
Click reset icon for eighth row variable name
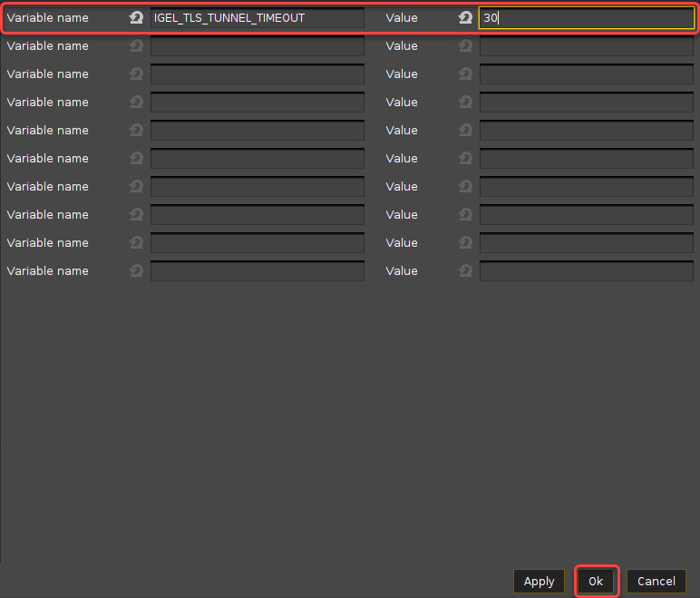tap(136, 215)
